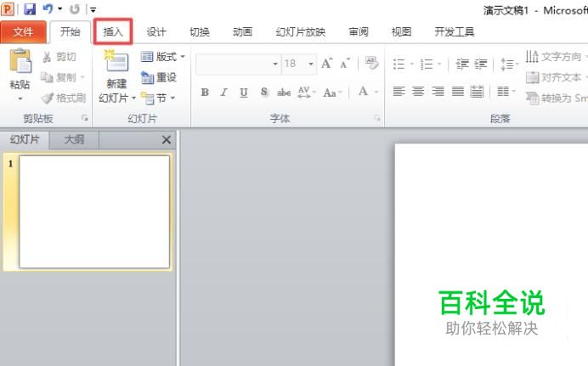Switch to the 幻灯片 (Slides) pane tab
Screen dimensions: 588x366
[x=25, y=140]
